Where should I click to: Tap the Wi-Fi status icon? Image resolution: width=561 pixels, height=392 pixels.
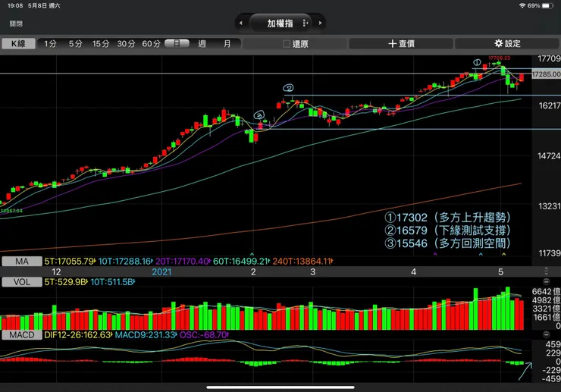[522, 6]
